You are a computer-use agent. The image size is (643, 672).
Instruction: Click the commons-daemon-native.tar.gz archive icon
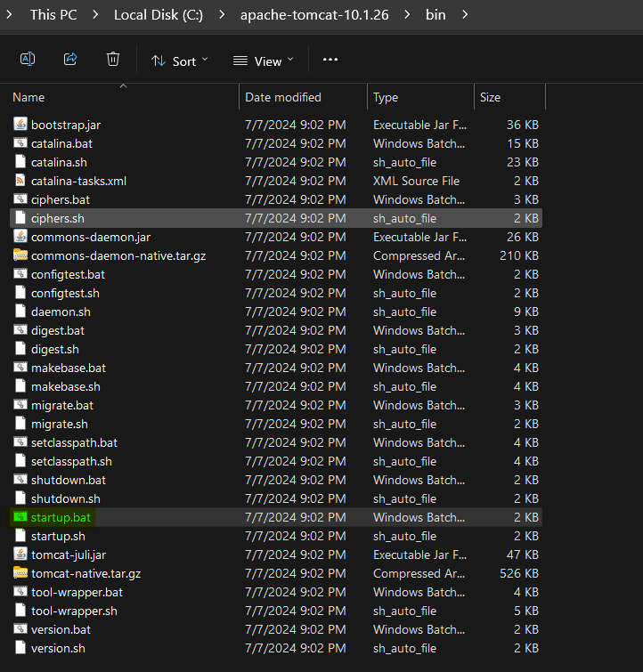20,255
